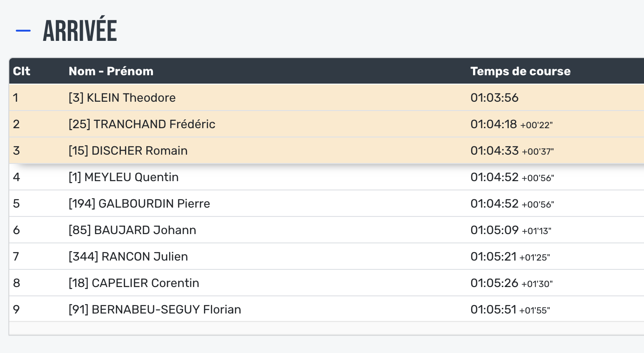Screen dimensions: 644x353
Task: Sort by Nom - Prénom column header
Action: coord(111,71)
